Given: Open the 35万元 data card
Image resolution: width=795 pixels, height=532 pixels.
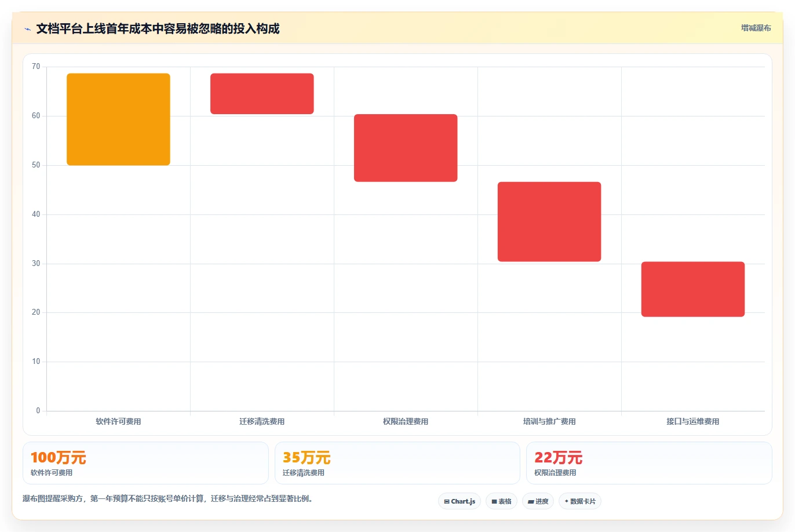Looking at the screenshot, I should 397,463.
